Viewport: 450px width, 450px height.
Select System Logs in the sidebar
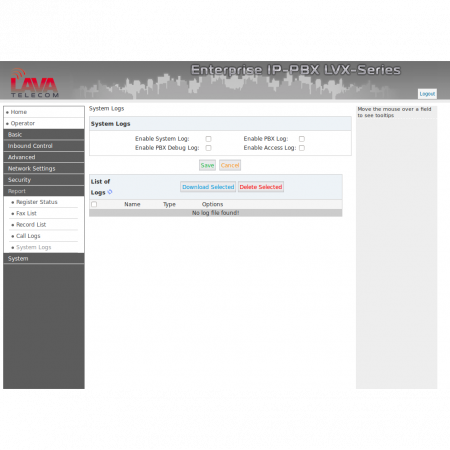[x=34, y=247]
